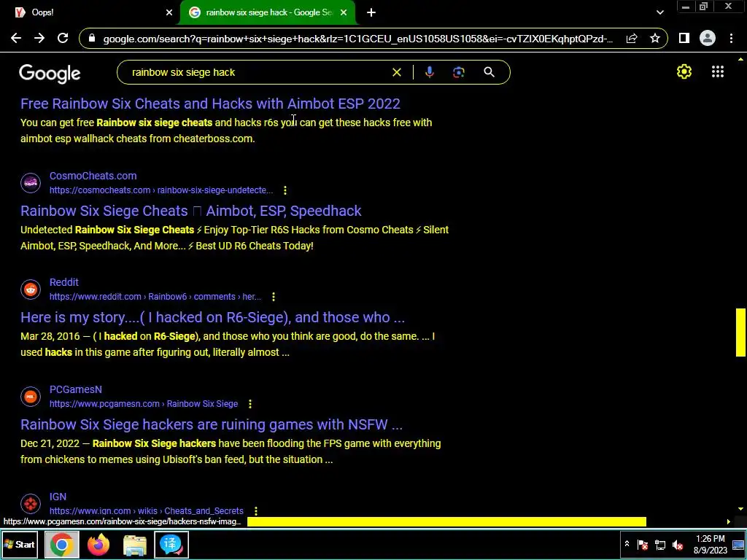
Task: Go to Google home via logo
Action: pyautogui.click(x=50, y=74)
